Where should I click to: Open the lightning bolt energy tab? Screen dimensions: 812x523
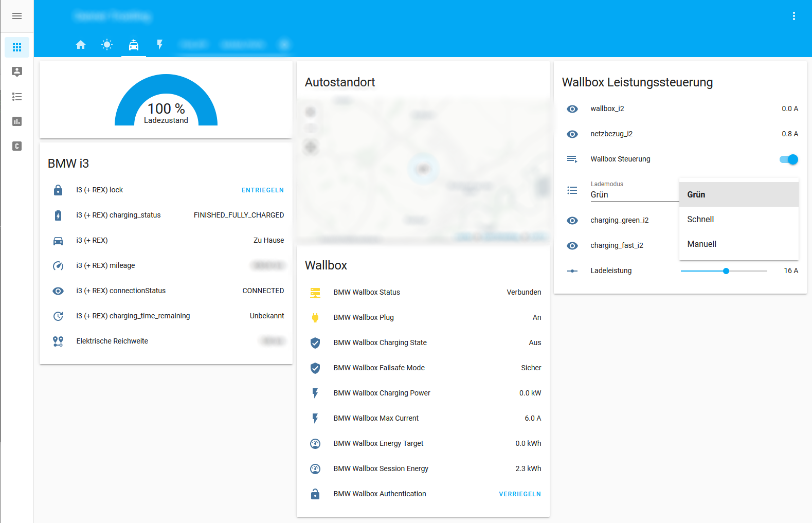[160, 45]
